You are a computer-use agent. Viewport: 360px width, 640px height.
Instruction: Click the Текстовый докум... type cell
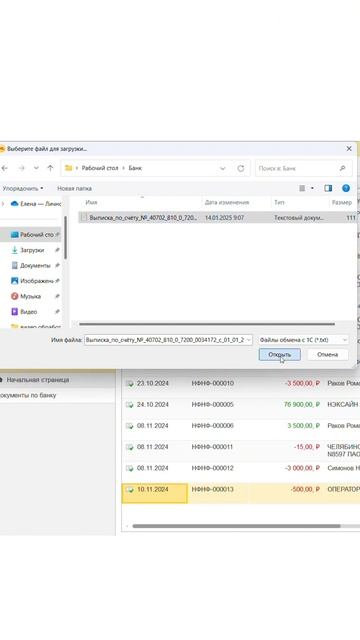299,218
